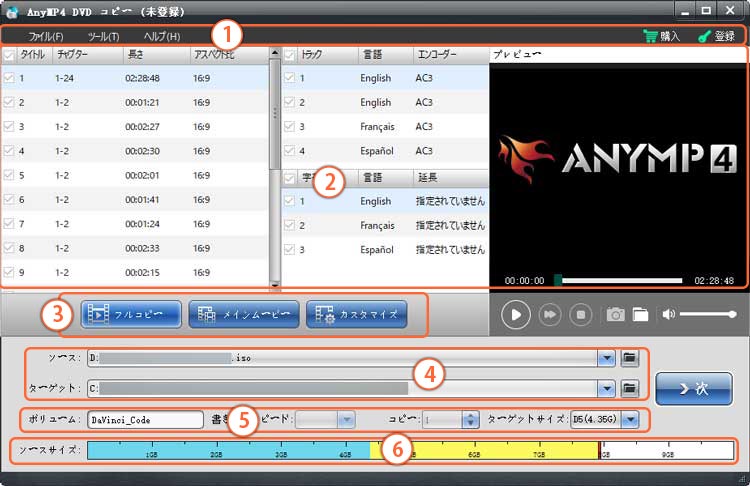750x486 pixels.
Task: Select the フルコピー copy mode
Action: [x=131, y=314]
